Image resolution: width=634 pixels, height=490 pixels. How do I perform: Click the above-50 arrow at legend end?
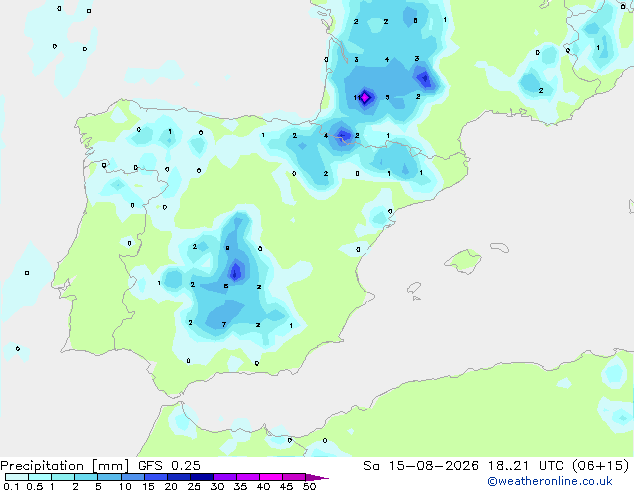click(x=317, y=477)
